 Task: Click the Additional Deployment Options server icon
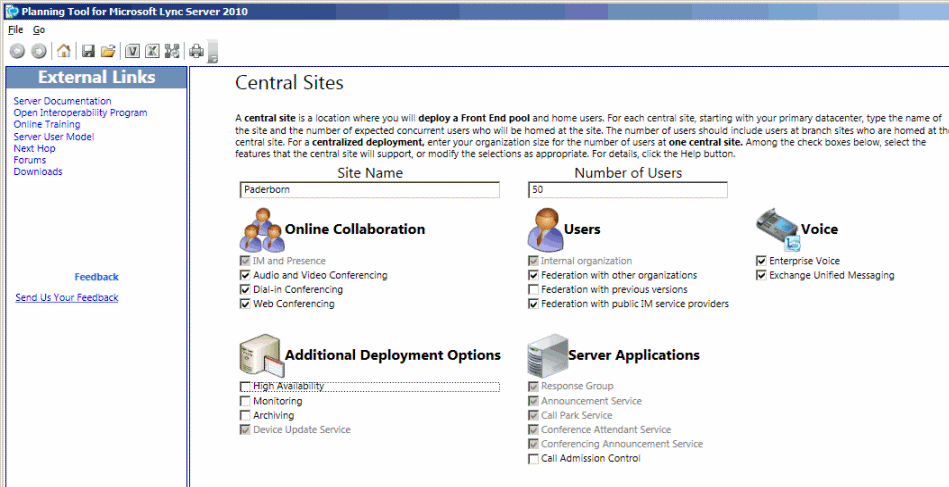tap(261, 356)
